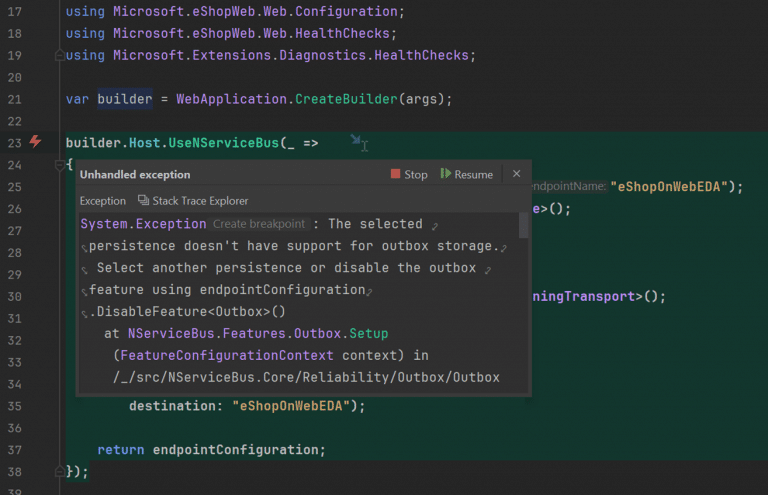Navigate to NServiceBus.Features.Outbox.Setup link
Screen dimensions: 768x495
[x=258, y=333]
